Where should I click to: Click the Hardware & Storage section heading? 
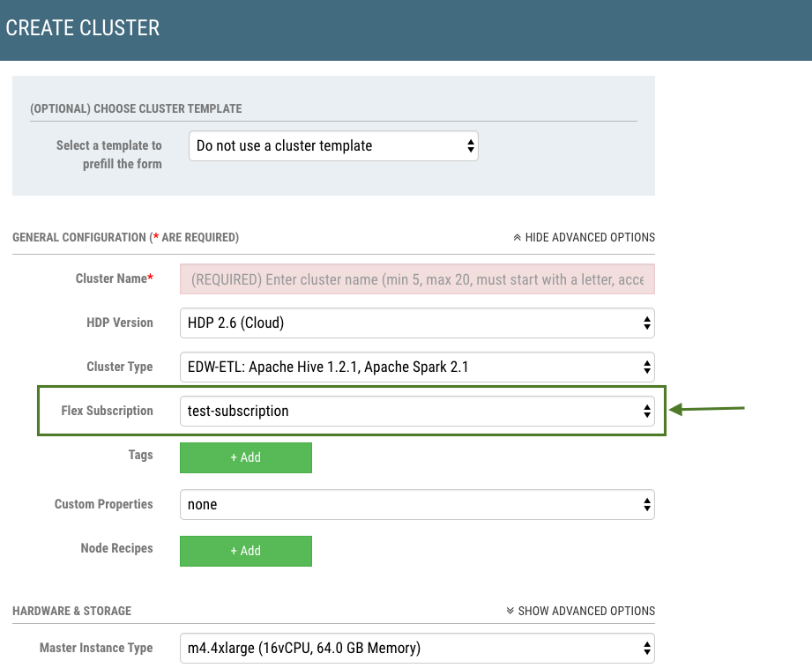(71, 611)
